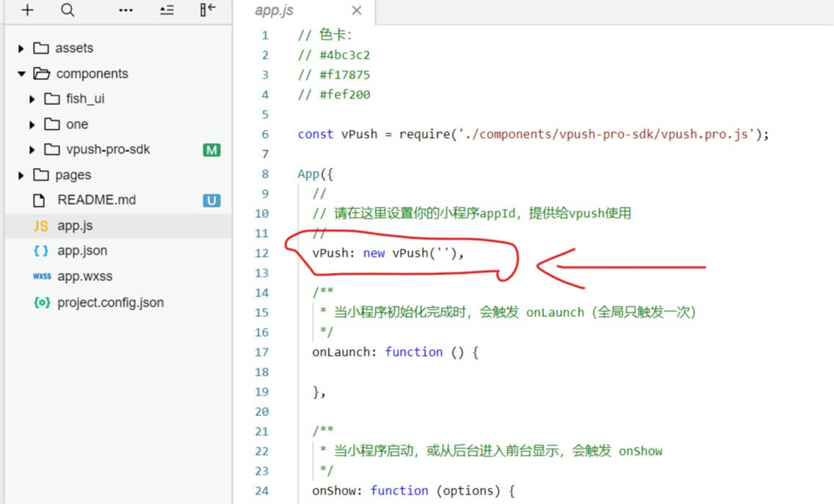Click the onShow comment on line 22
This screenshot has width=834, height=504.
[491, 451]
